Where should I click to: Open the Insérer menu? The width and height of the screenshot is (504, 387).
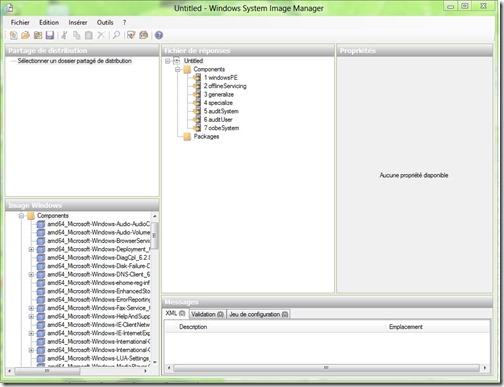(x=78, y=22)
